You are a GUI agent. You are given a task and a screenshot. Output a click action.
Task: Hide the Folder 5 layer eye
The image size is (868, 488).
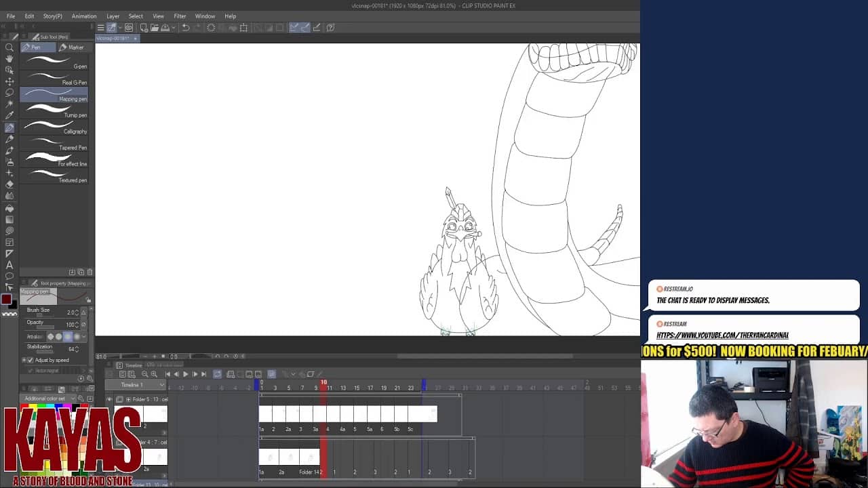point(109,400)
